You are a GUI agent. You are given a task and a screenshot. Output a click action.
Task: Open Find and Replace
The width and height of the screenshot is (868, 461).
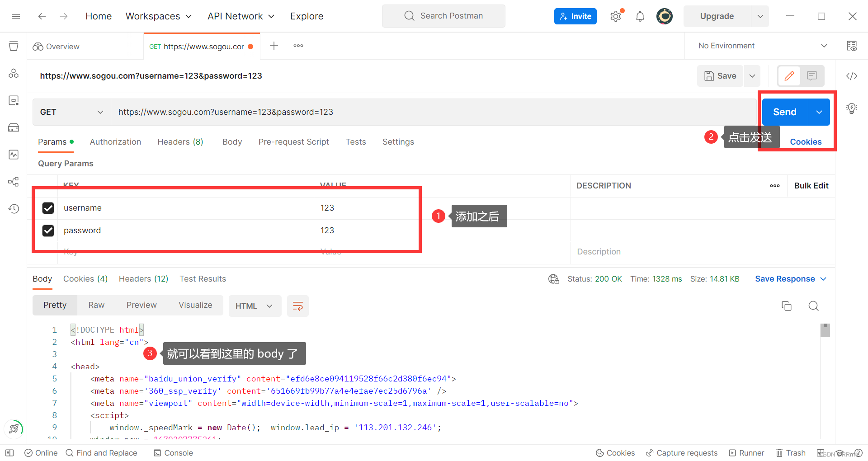[101, 453]
